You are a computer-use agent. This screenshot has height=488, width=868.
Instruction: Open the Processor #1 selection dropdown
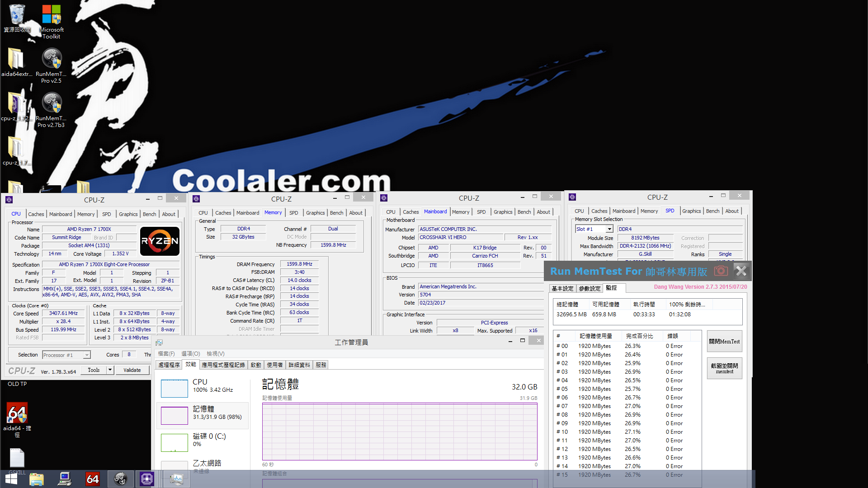pyautogui.click(x=66, y=355)
